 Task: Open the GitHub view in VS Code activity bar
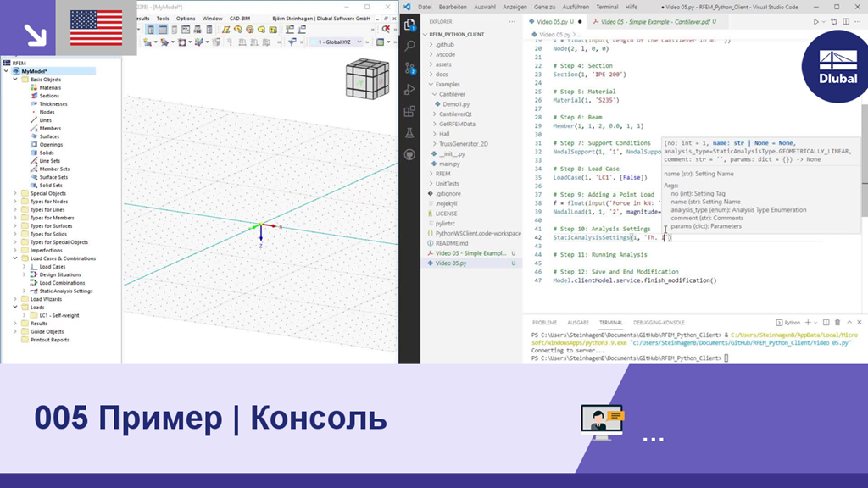[409, 155]
